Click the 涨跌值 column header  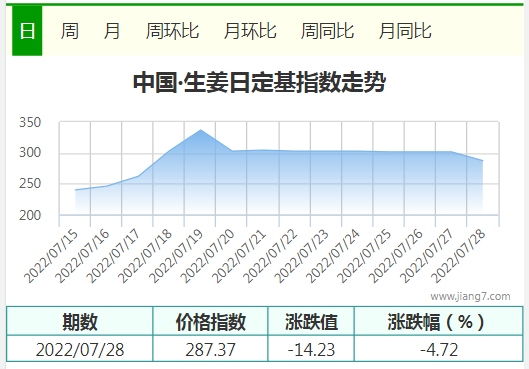click(x=311, y=321)
